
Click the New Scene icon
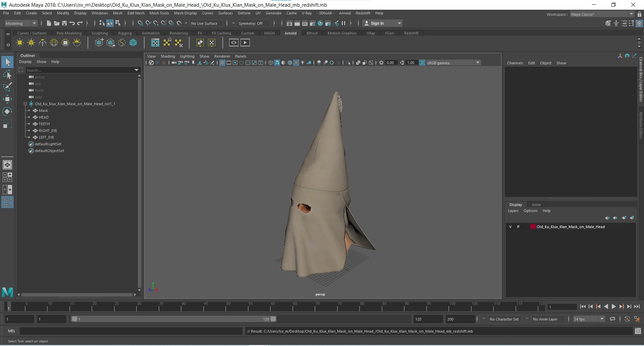(49, 23)
